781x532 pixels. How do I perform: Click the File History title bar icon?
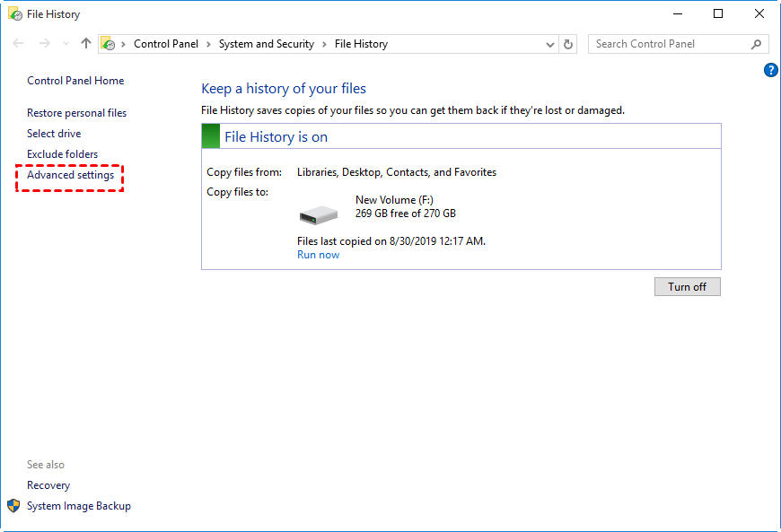pyautogui.click(x=15, y=14)
